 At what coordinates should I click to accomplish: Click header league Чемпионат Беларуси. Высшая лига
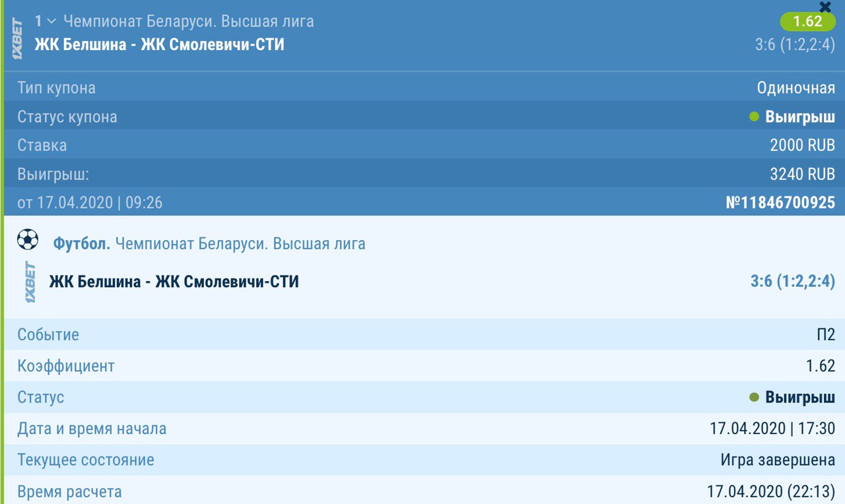(x=189, y=22)
